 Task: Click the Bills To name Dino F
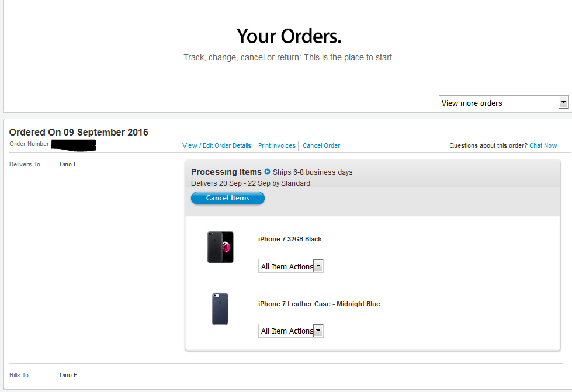68,375
